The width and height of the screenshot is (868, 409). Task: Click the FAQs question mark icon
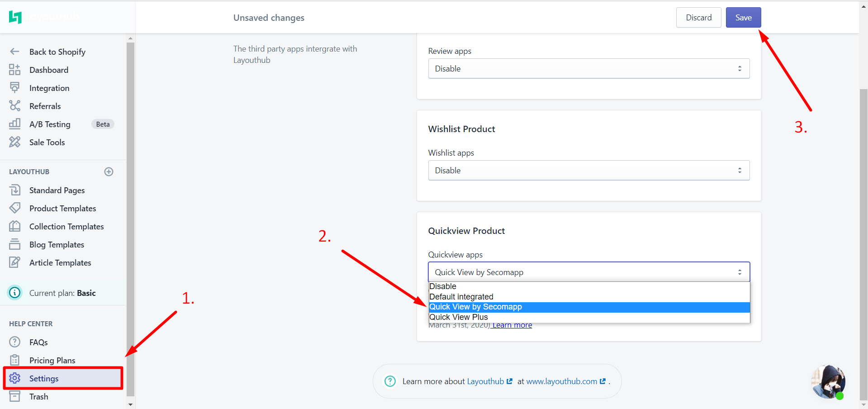point(14,342)
